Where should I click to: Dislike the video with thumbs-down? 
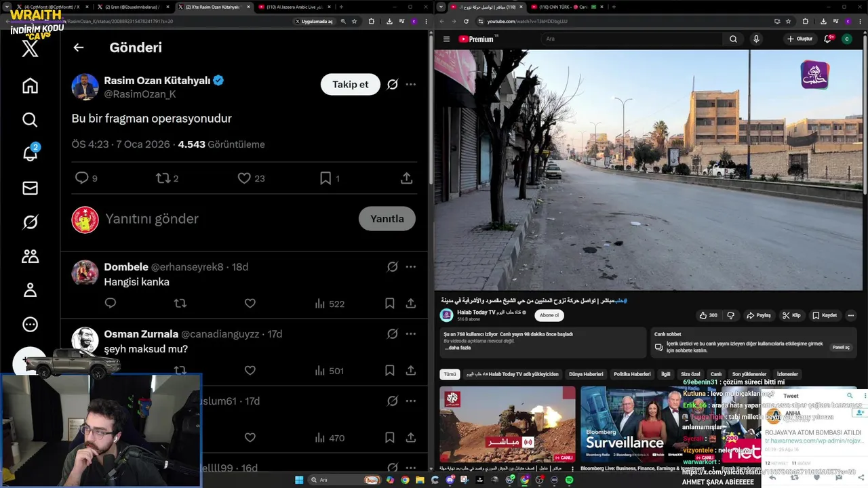pos(730,315)
